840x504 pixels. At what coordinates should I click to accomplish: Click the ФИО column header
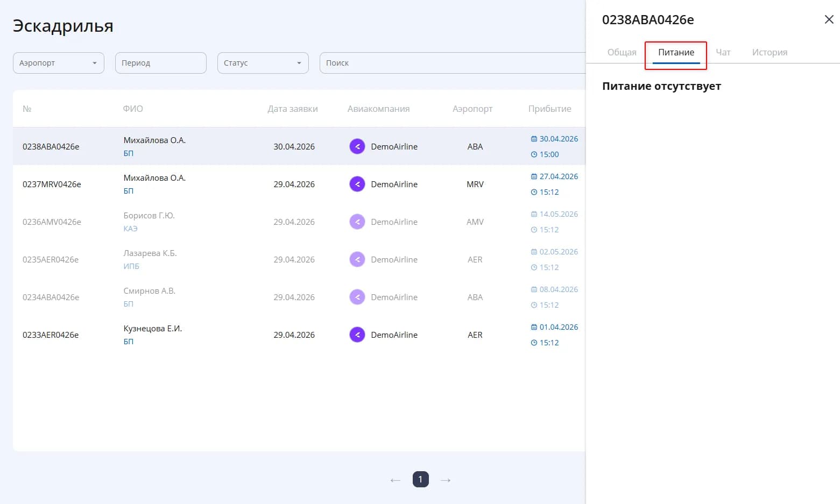point(133,109)
